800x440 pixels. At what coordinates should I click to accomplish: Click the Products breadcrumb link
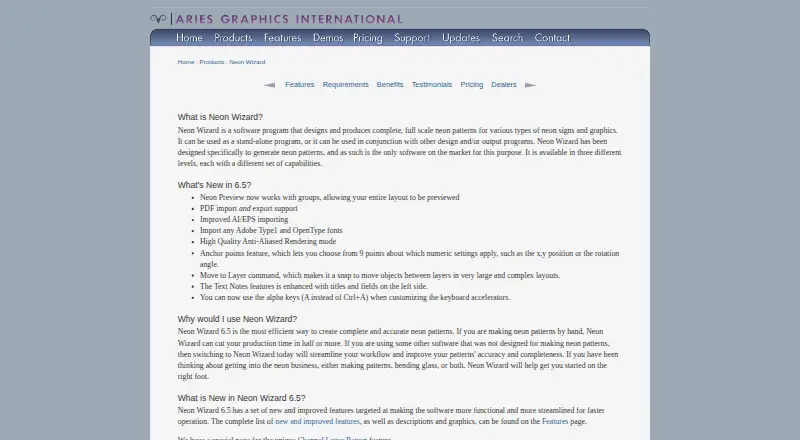point(212,62)
